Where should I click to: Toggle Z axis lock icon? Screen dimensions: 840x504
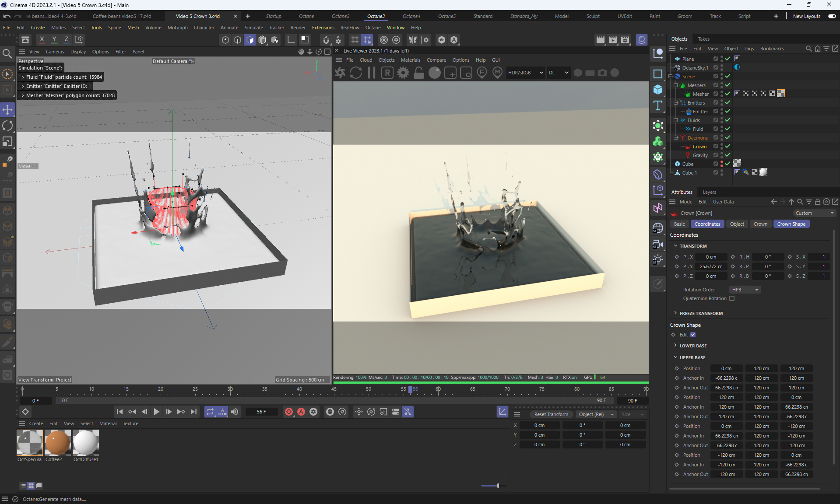pyautogui.click(x=67, y=40)
